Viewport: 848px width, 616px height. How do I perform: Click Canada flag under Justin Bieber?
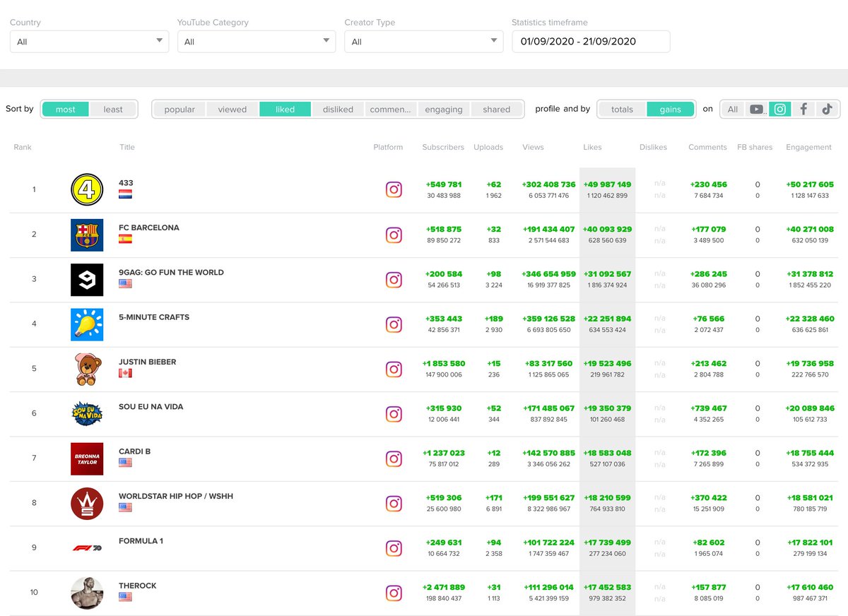coord(125,373)
